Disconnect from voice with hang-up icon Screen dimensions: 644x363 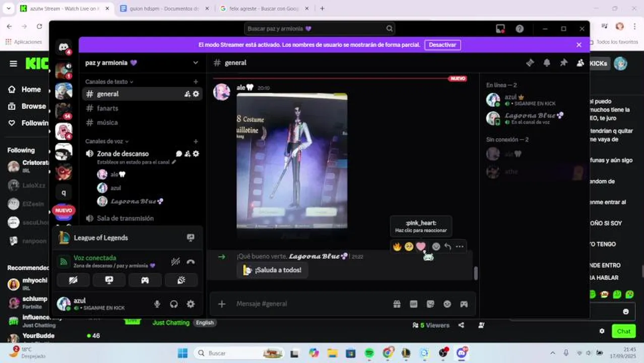[190, 262]
